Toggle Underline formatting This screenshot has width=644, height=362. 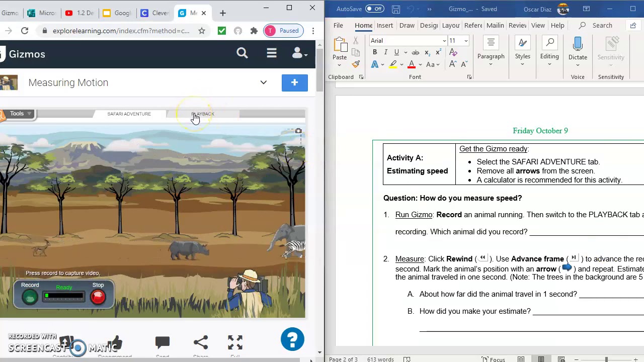tap(396, 52)
